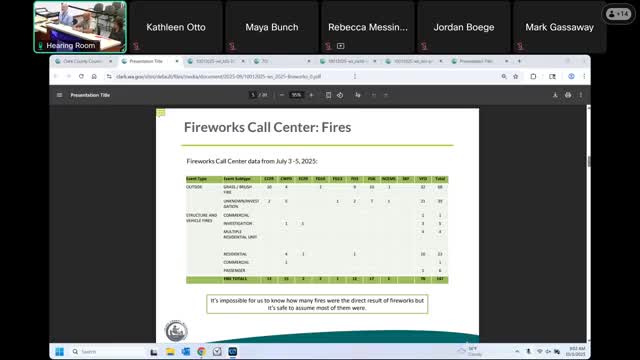Click the PDF zoom percentage field
640x360 pixels.
pos(296,95)
